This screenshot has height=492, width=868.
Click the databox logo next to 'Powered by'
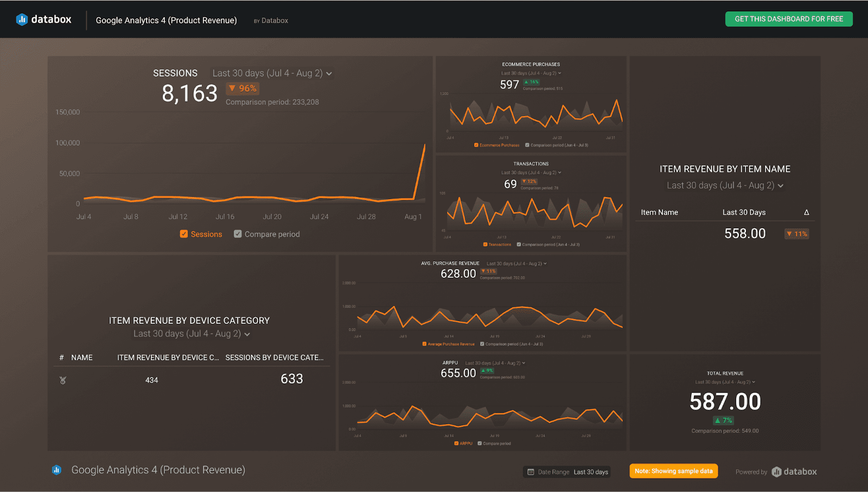(794, 471)
